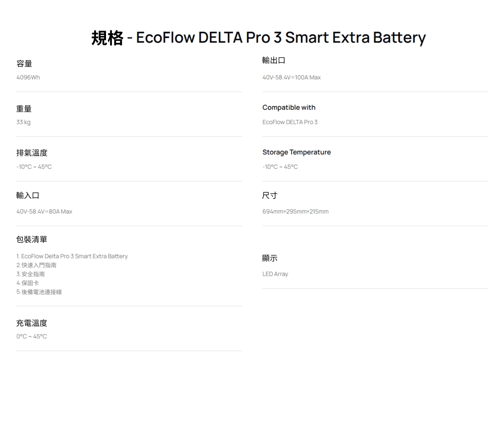This screenshot has height=448, width=504.
Task: Click the 包裝清單 heading
Action: pos(32,239)
